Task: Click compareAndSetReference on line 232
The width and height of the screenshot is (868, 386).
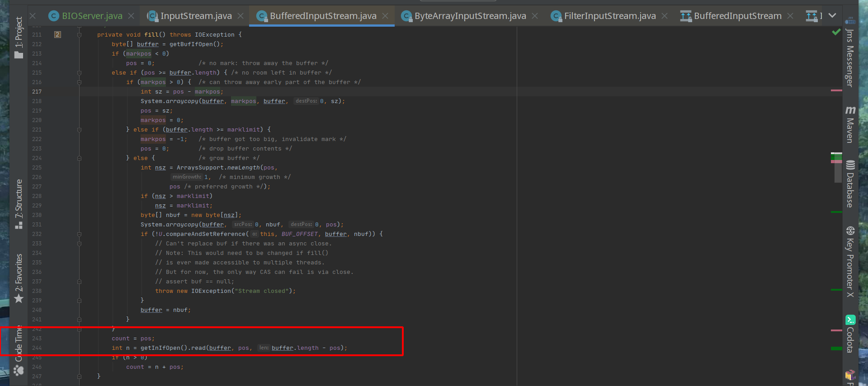Action: 205,234
